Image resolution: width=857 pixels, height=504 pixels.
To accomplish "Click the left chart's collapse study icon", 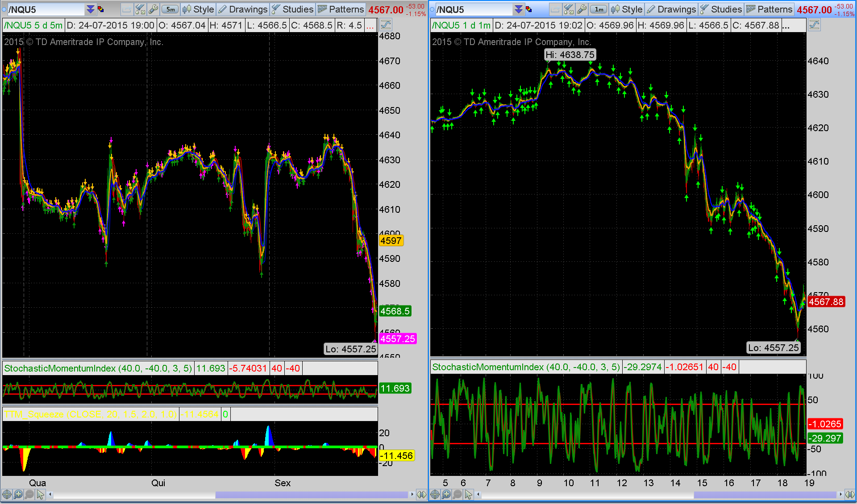I will pos(386,25).
